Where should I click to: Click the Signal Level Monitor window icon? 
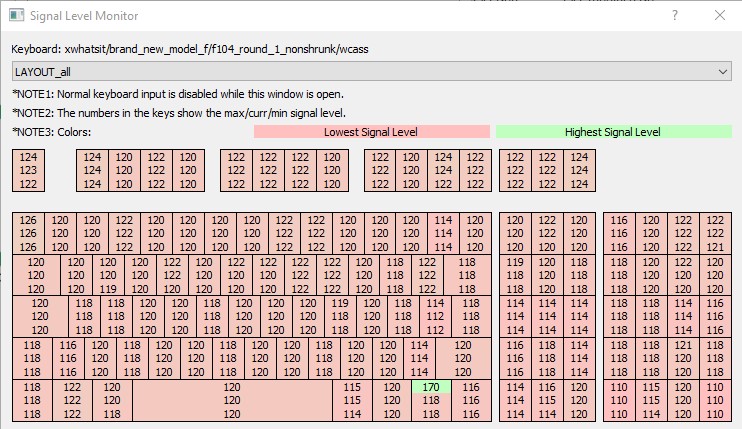pos(15,16)
